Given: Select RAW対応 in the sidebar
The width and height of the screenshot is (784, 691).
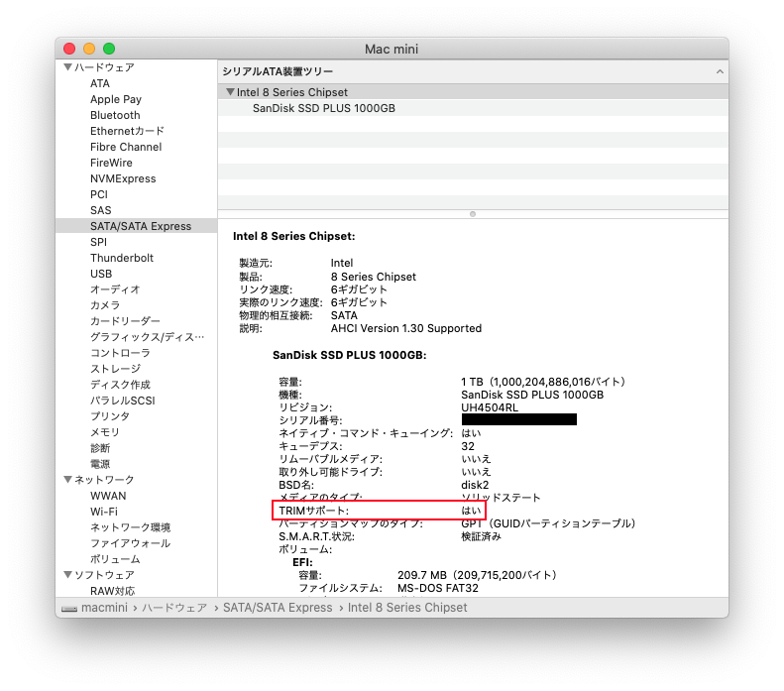Looking at the screenshot, I should click(113, 591).
